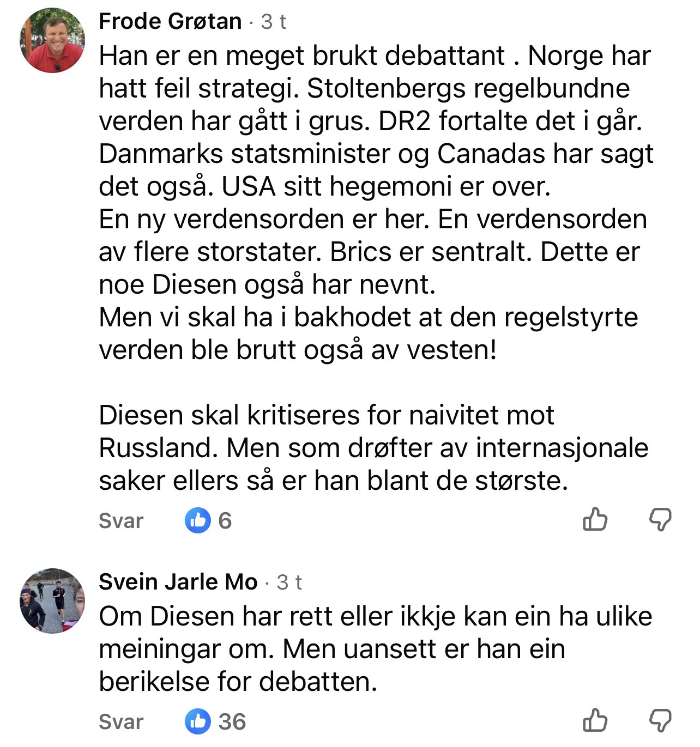Click the timestamp on Frode Grøtan's comment

pos(273,22)
